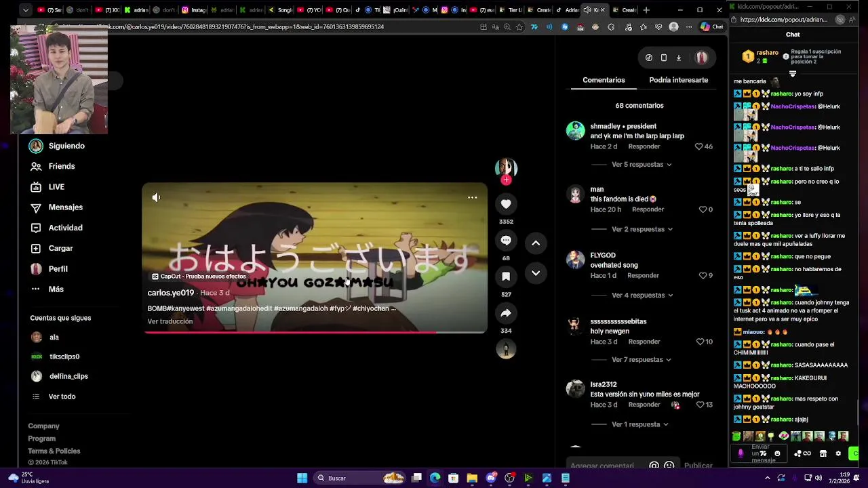Open taskbar volume speaker icon

coord(818,479)
